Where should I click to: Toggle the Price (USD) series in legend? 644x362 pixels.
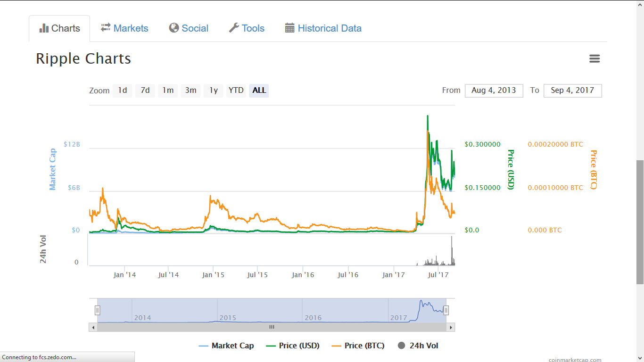tap(293, 346)
